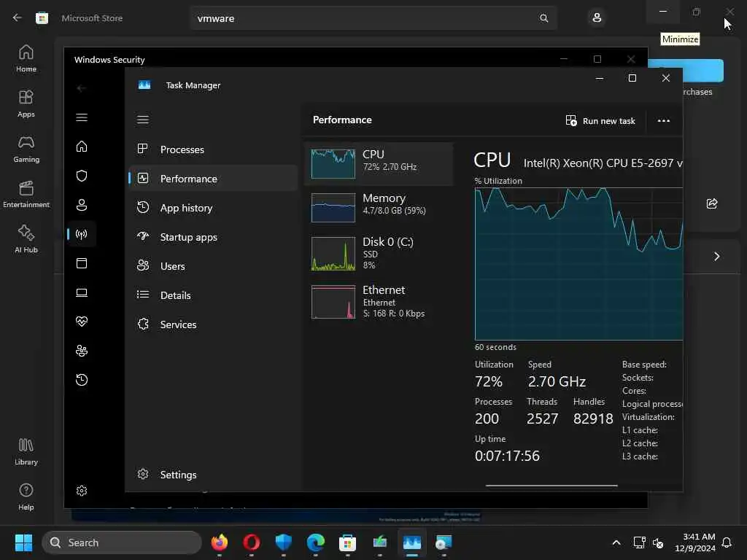Viewport: 747px width, 560px height.
Task: Click share icon in Microsoft Store
Action: 712,204
